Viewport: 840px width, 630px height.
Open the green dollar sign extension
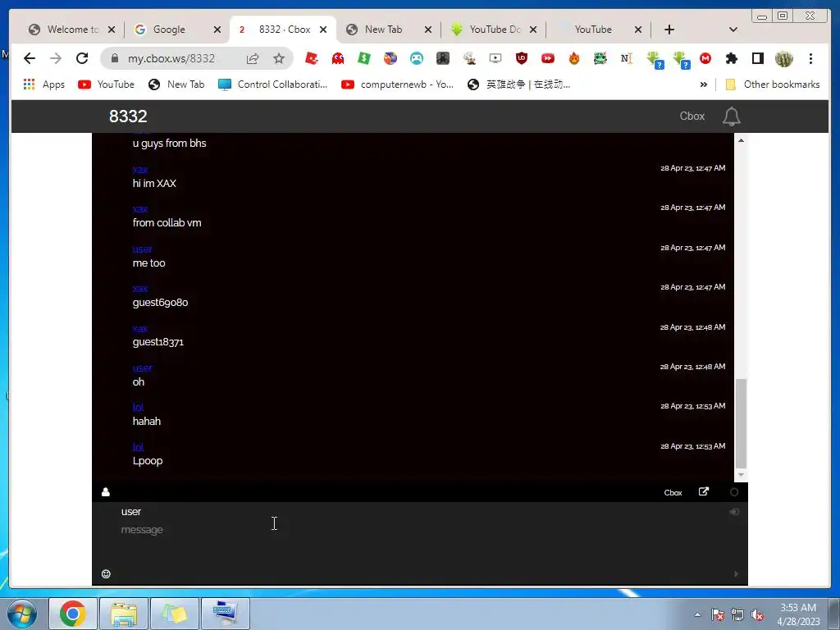coord(363,58)
